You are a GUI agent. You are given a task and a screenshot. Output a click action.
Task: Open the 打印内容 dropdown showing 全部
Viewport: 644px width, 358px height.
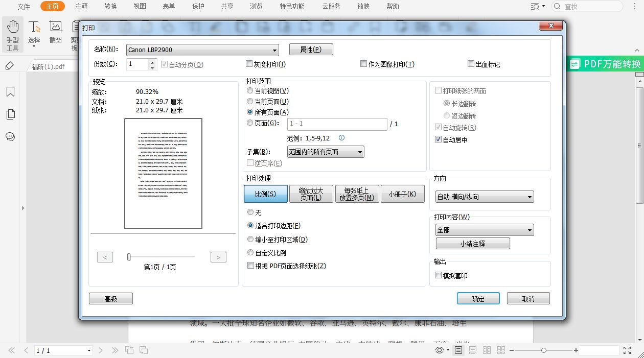coord(530,229)
